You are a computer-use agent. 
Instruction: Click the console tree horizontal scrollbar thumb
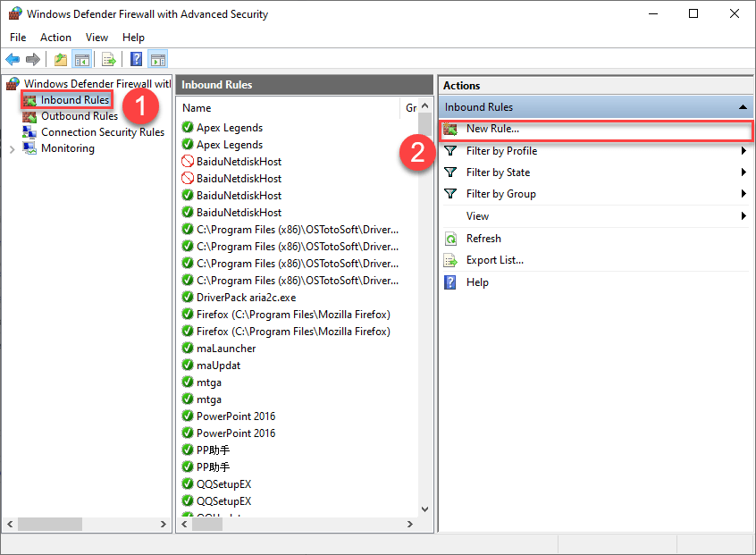(x=50, y=524)
